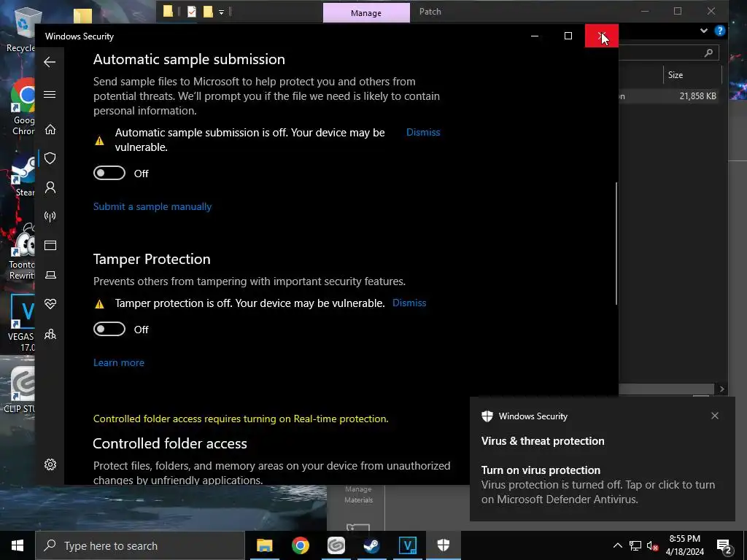Image resolution: width=747 pixels, height=560 pixels.
Task: Select Toontown Rewritten desktop shortcut
Action: point(22,252)
